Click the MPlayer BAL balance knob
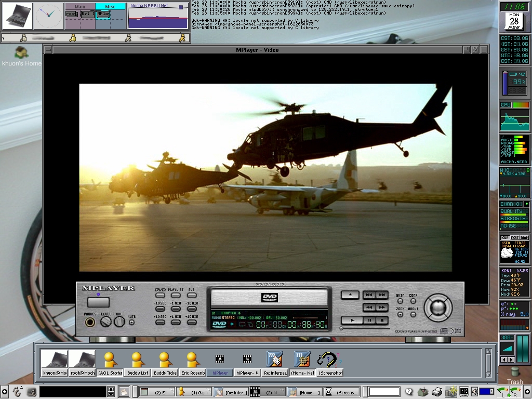Screen dimensions: 532x399 [x=119, y=322]
